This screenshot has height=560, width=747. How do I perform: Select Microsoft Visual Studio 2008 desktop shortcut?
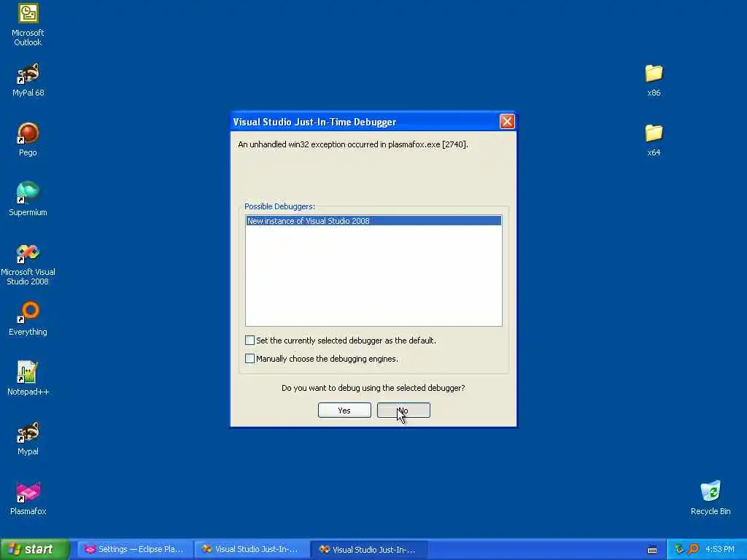(28, 265)
